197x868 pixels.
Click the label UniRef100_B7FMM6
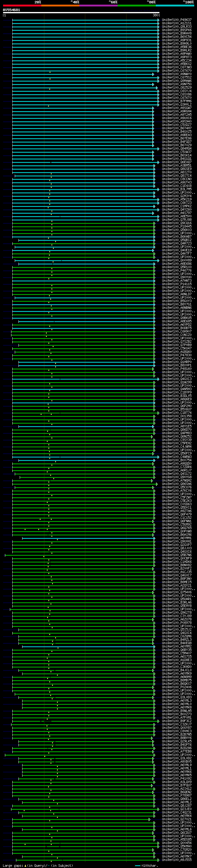(x=177, y=101)
